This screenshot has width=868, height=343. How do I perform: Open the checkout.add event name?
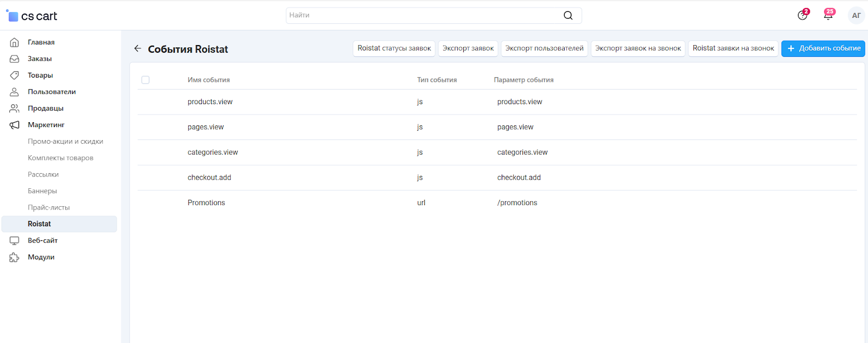(x=209, y=177)
